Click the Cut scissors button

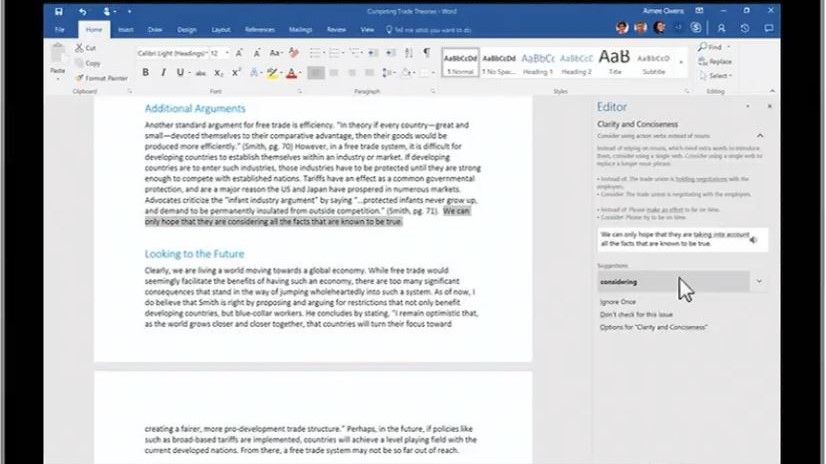point(85,48)
